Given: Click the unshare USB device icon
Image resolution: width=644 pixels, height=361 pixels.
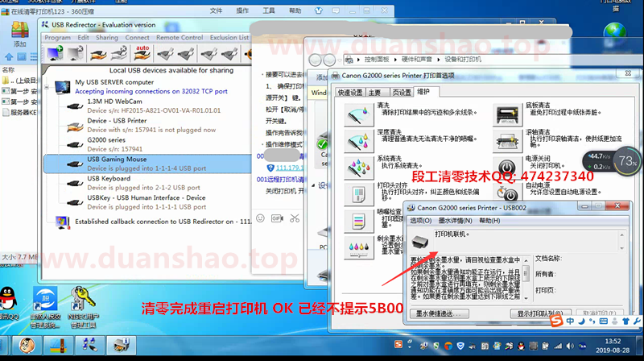Looking at the screenshot, I should point(119,54).
